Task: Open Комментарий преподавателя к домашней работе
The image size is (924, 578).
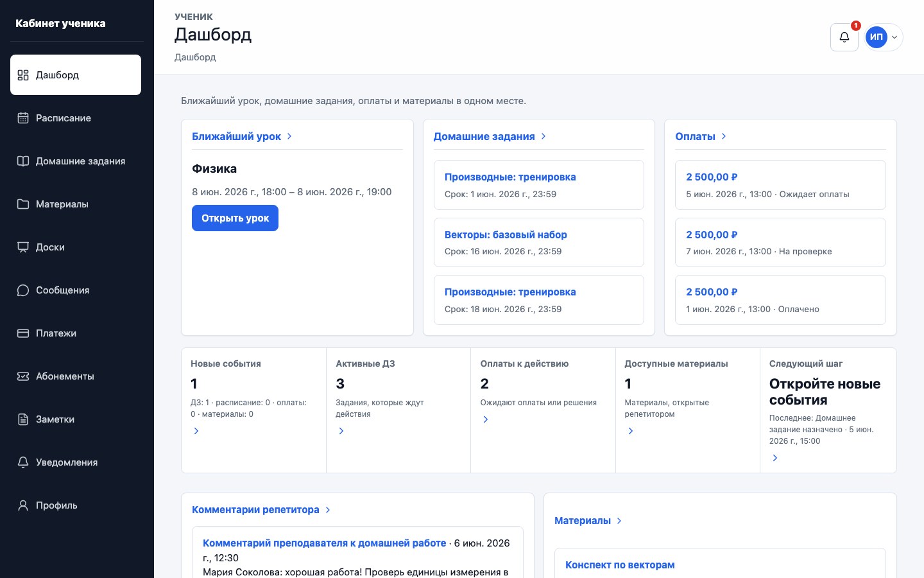Action: 324,543
